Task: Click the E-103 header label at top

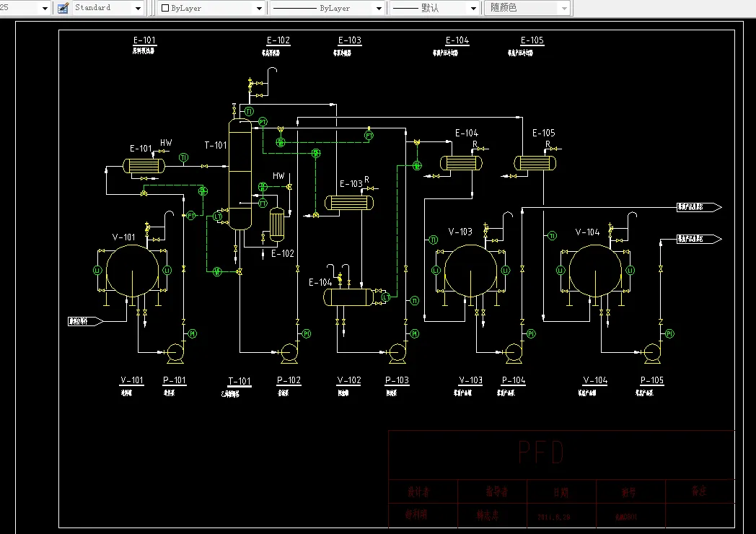Action: coord(350,40)
